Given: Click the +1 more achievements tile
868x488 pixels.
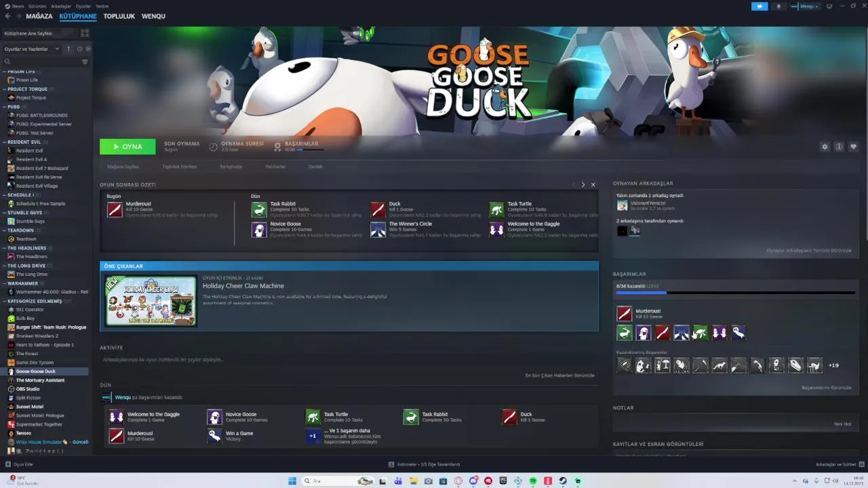Looking at the screenshot, I should (x=313, y=436).
